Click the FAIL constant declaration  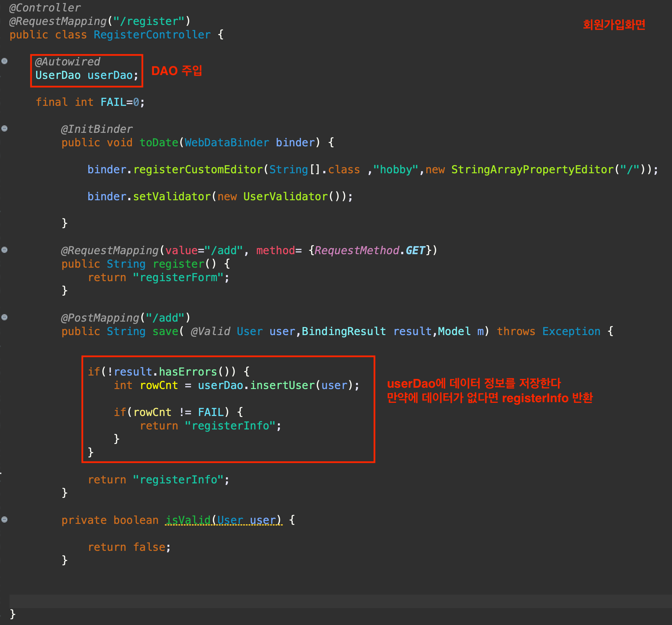coord(113,102)
